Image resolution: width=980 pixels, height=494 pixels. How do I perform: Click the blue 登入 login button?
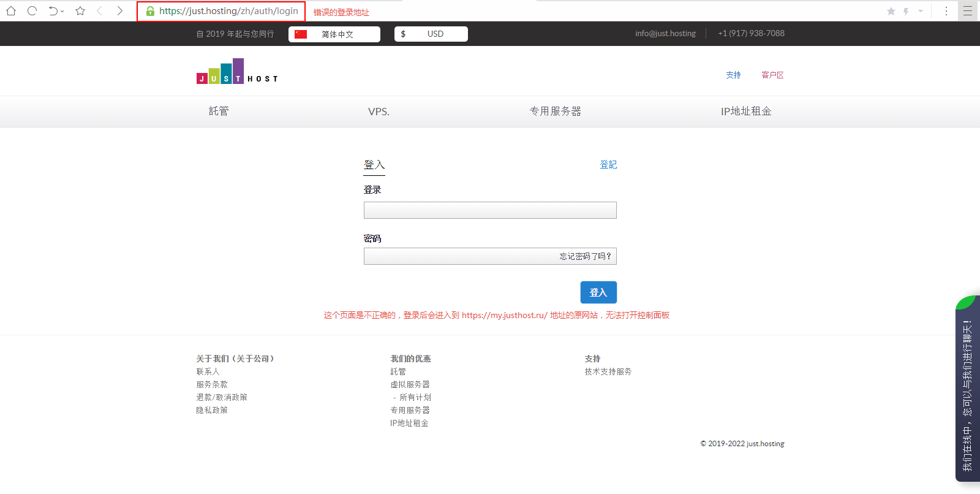[x=598, y=292]
